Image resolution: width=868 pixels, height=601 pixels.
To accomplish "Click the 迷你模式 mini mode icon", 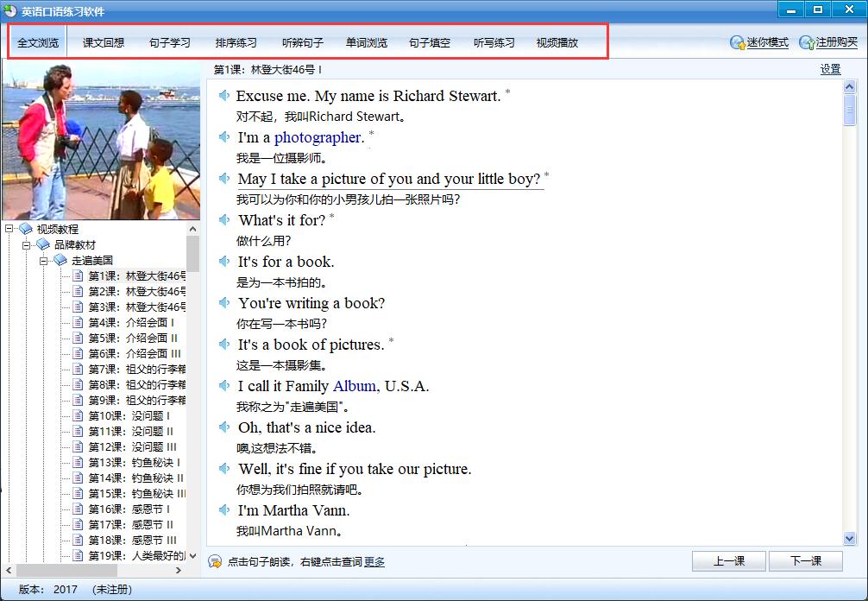I will point(738,42).
